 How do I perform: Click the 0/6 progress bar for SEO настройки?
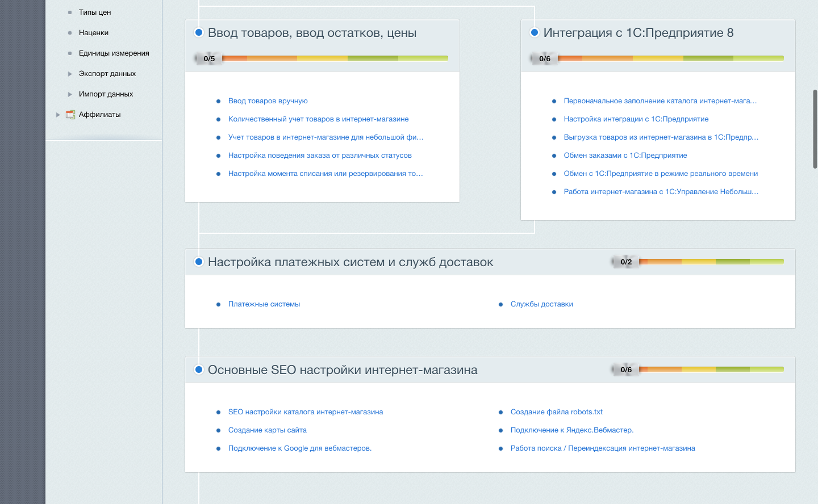pyautogui.click(x=699, y=369)
